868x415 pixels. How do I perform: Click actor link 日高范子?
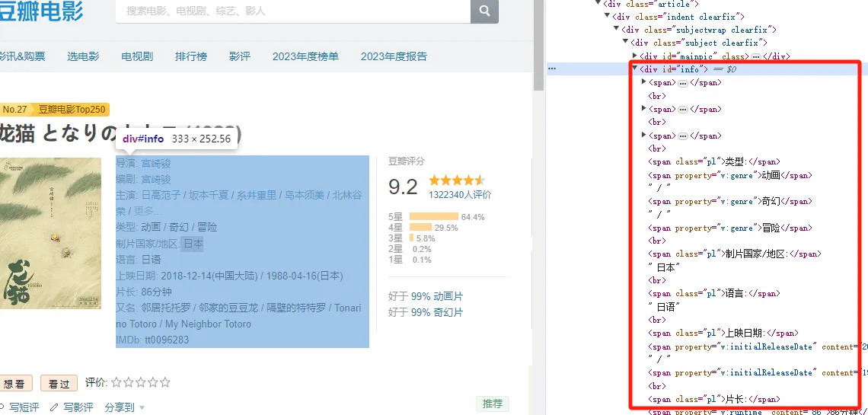tap(161, 196)
